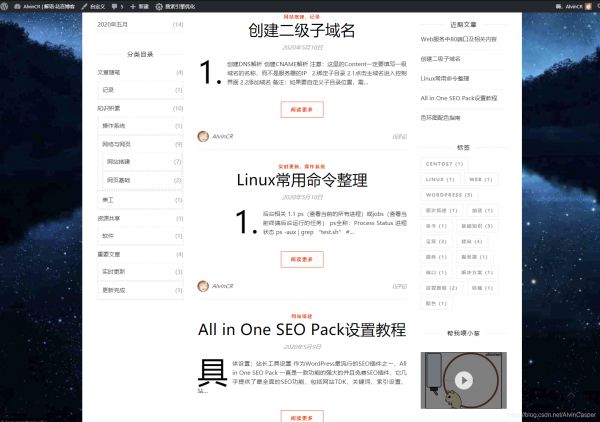
Task: Click 阅读更多 under 创建二级子域名 post
Action: (302, 109)
